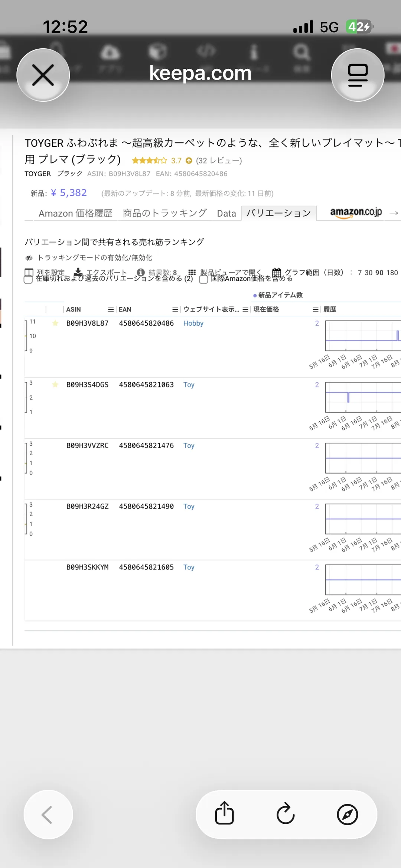Click the history graph for B09H3SKKYM
The width and height of the screenshot is (401, 868).
[x=363, y=580]
